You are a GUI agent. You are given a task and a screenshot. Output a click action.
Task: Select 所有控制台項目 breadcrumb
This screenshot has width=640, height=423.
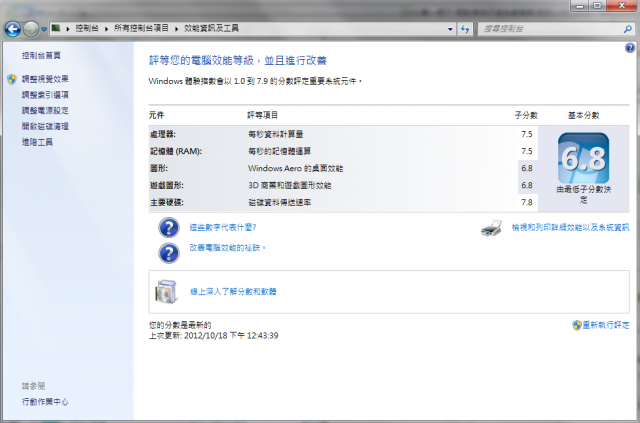pyautogui.click(x=141, y=28)
